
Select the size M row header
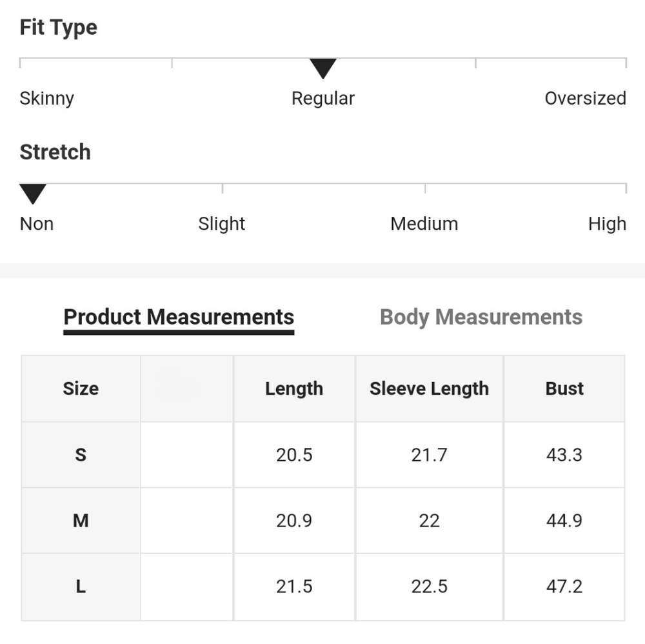pyautogui.click(x=81, y=521)
